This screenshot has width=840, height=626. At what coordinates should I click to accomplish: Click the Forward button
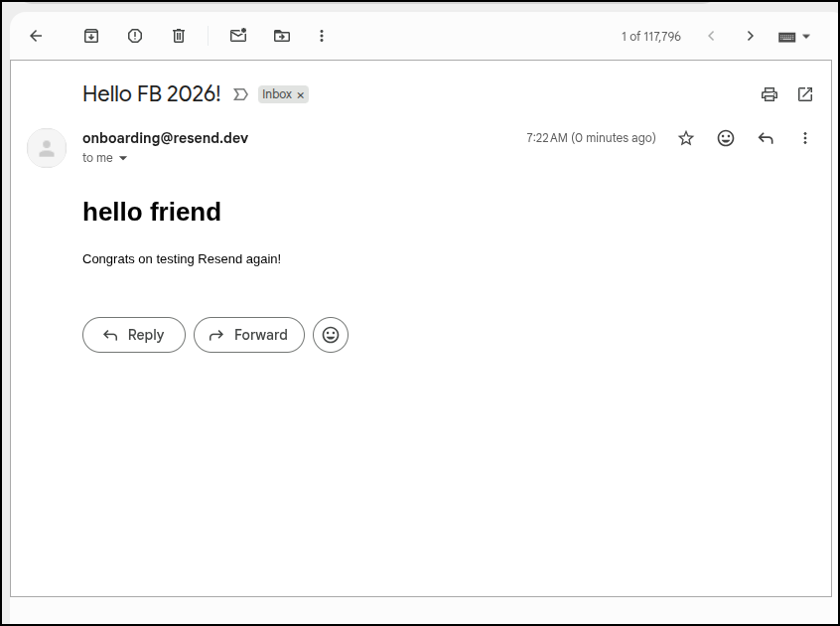(x=248, y=335)
